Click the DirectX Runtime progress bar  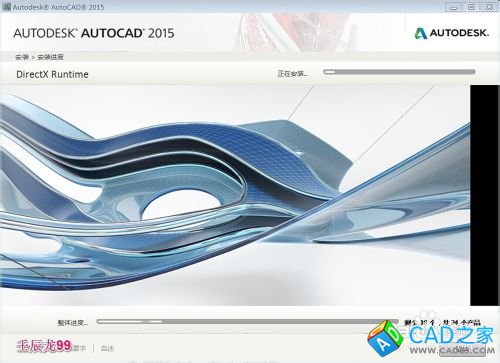(399, 72)
